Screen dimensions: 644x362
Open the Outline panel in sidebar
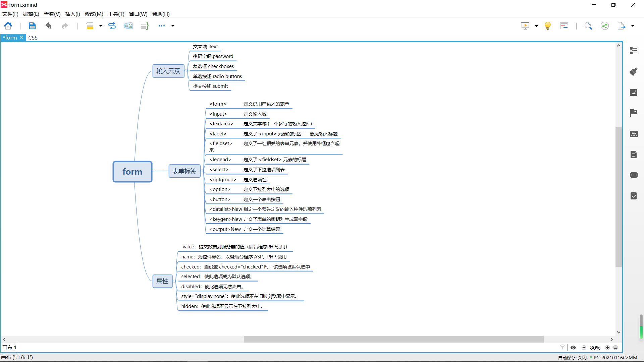click(x=633, y=51)
